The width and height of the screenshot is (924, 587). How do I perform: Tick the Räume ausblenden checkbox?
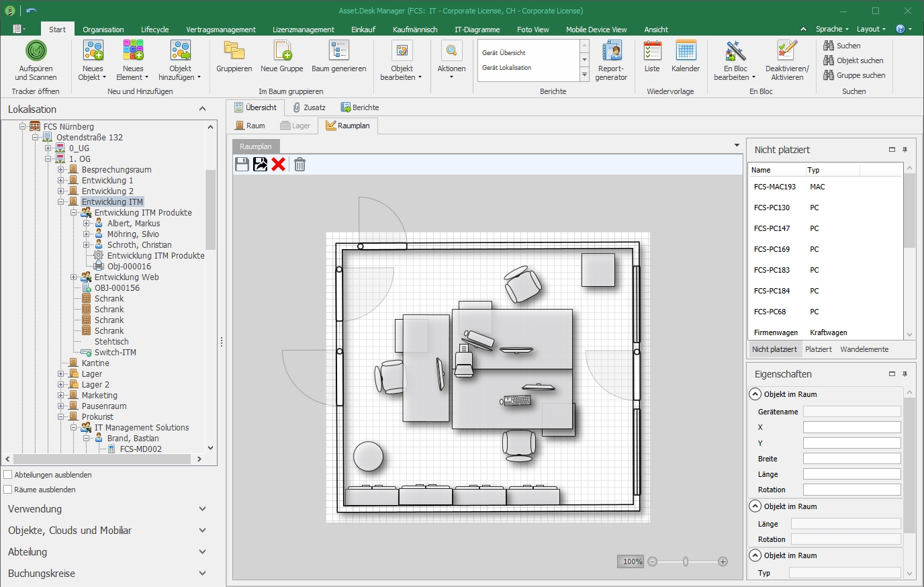[x=9, y=490]
